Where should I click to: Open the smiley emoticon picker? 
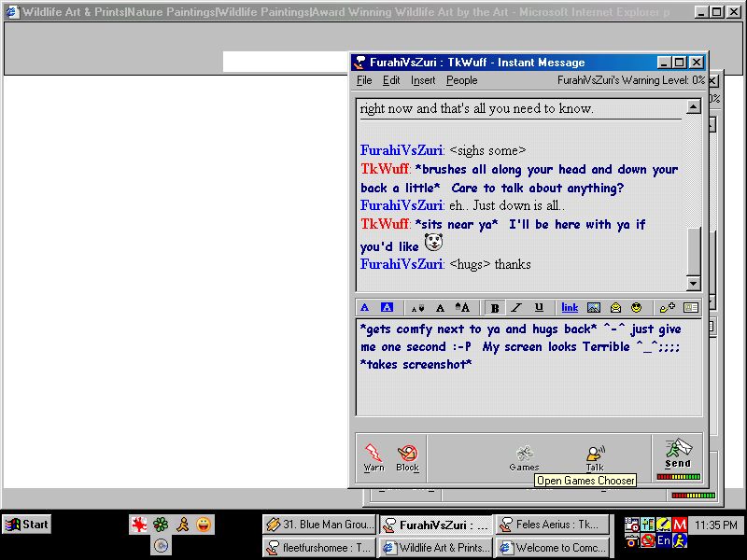point(637,307)
